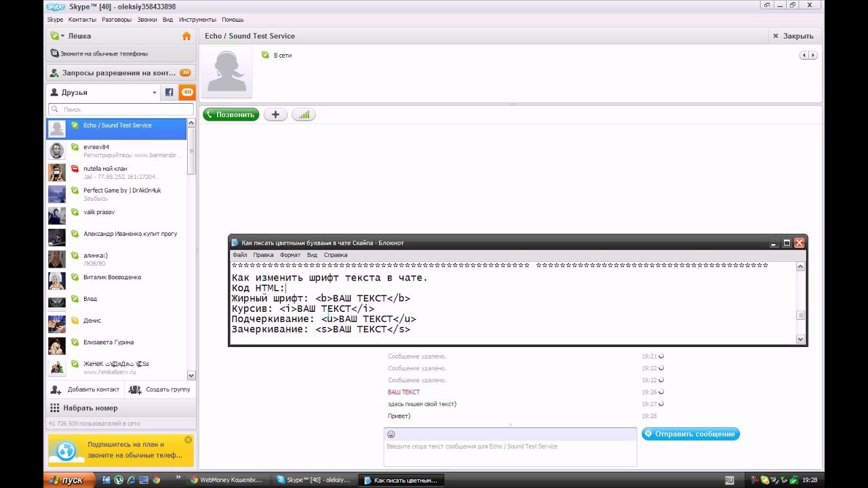
Task: Click the Notepad document icon in title bar
Action: coord(235,243)
